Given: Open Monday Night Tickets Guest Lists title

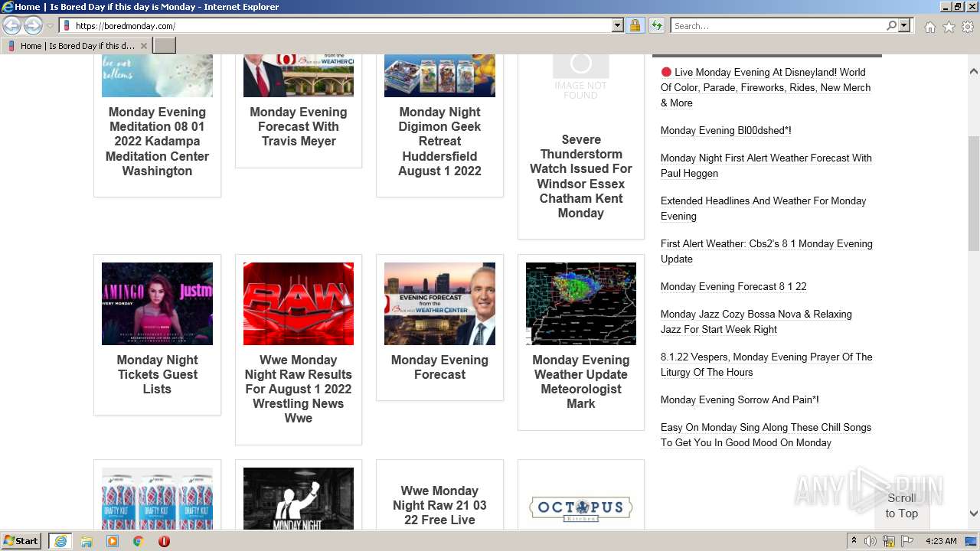Looking at the screenshot, I should pos(157,374).
